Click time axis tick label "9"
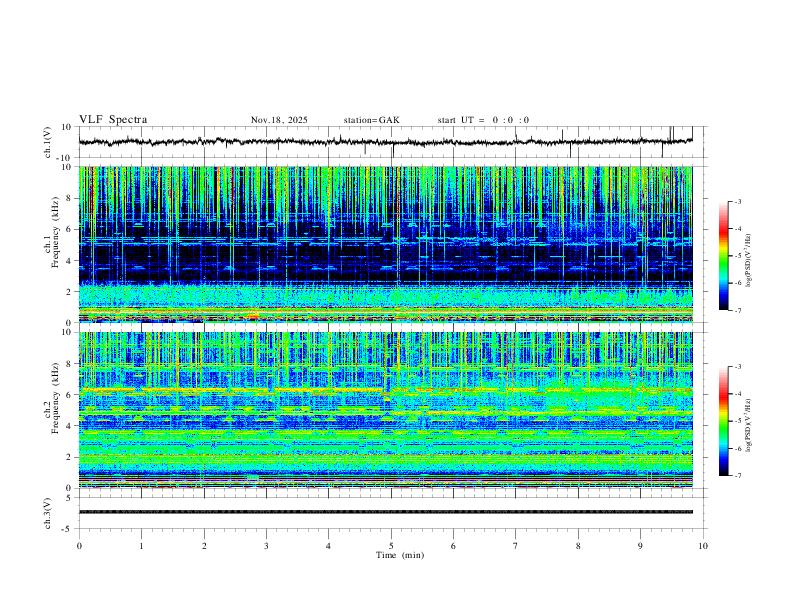Viewport: 792px width, 612px height. click(x=640, y=546)
